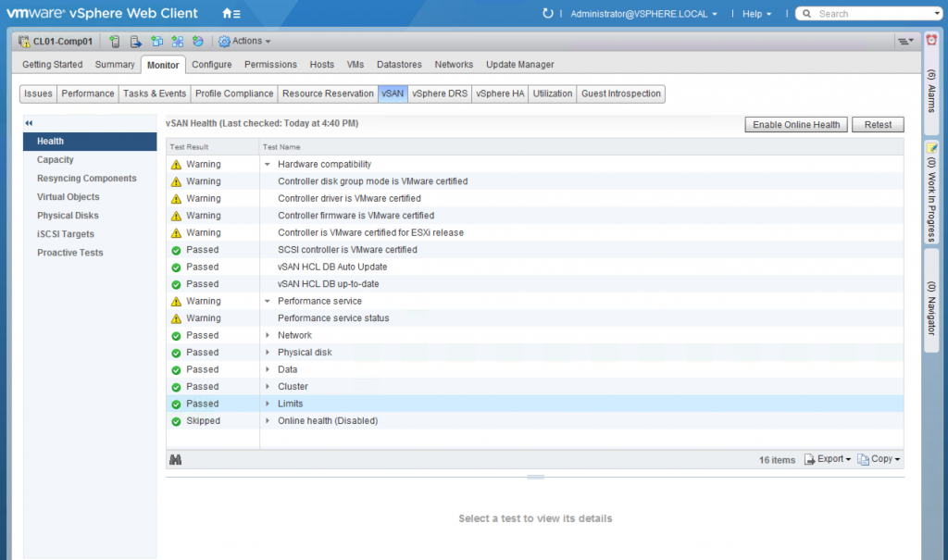This screenshot has width=948, height=560.
Task: Select 'Controller firmware is VMware certified' row
Action: 534,216
